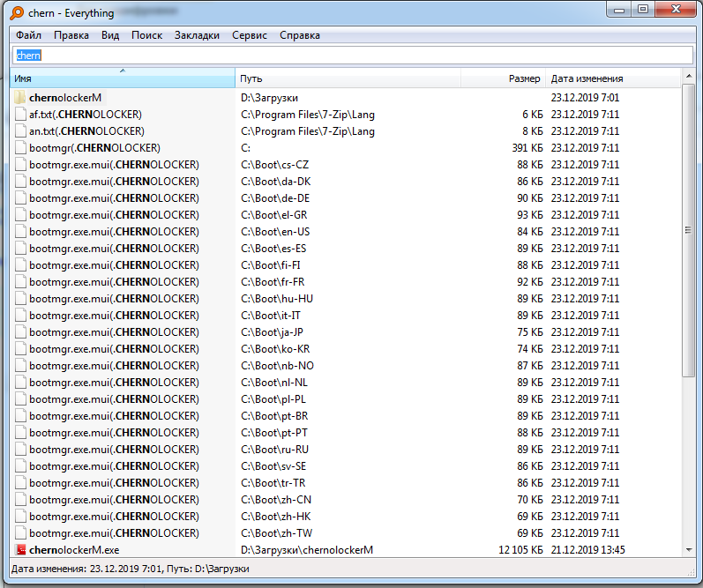The width and height of the screenshot is (703, 588).
Task: Click file icon of the ja-JP bootmgr.exe.mui row
Action: pos(20,331)
